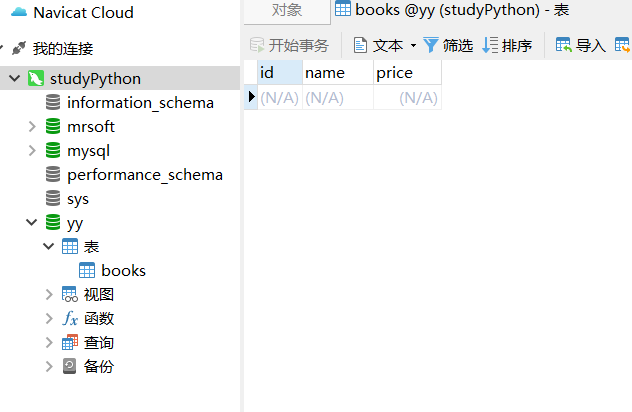This screenshot has height=412, width=632.
Task: Click the (N/A) cell under name
Action: [x=338, y=98]
